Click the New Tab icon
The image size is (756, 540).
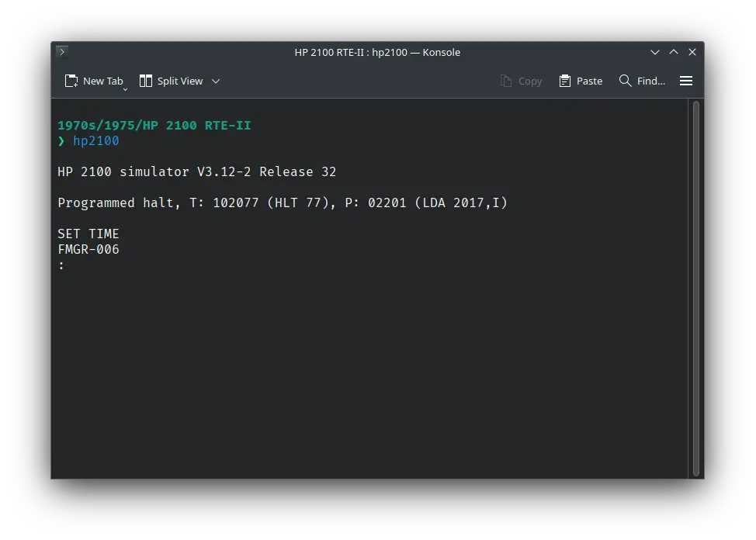click(71, 81)
